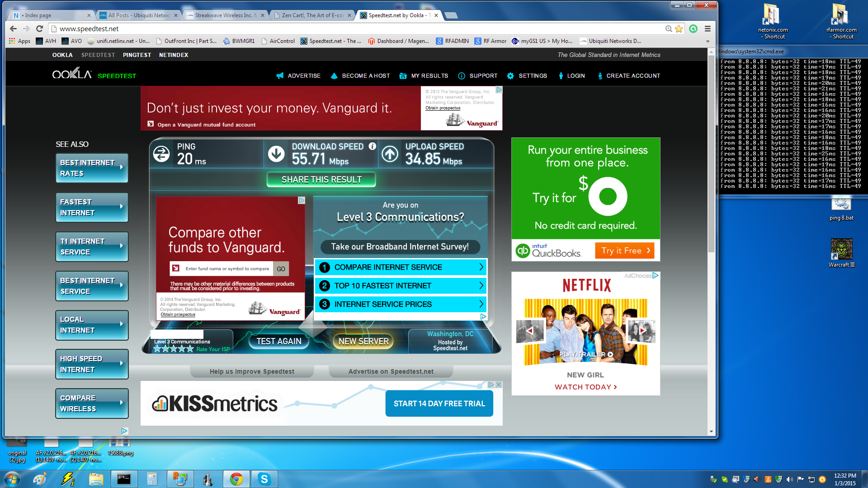The width and height of the screenshot is (868, 488).
Task: Click the Test Again button
Action: (279, 341)
